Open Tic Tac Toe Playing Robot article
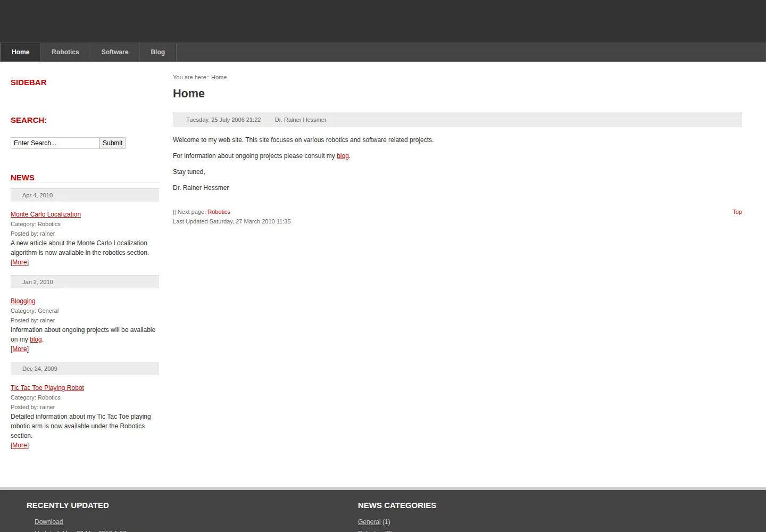Screen dimensions: 766x532 [x=47, y=388]
